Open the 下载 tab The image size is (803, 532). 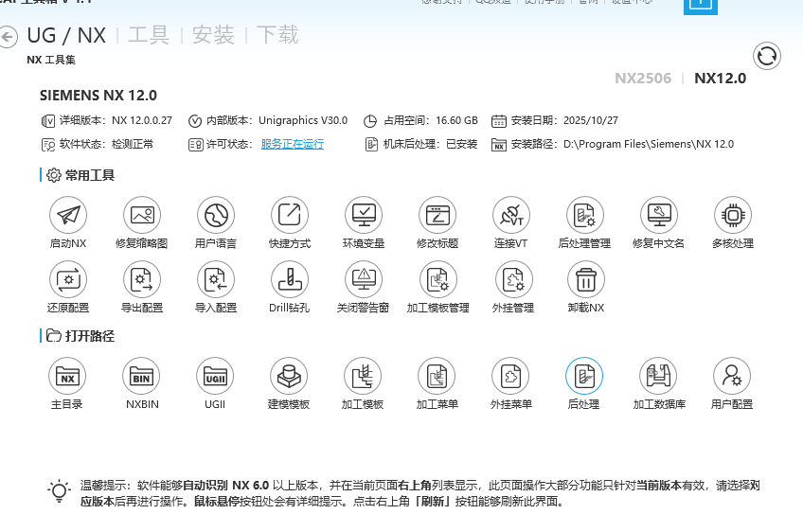[x=277, y=35]
